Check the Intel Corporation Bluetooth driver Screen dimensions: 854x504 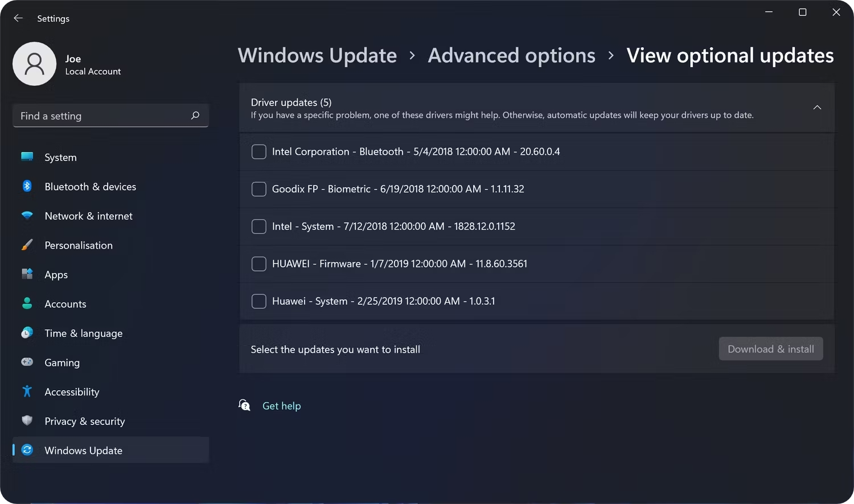(x=259, y=152)
